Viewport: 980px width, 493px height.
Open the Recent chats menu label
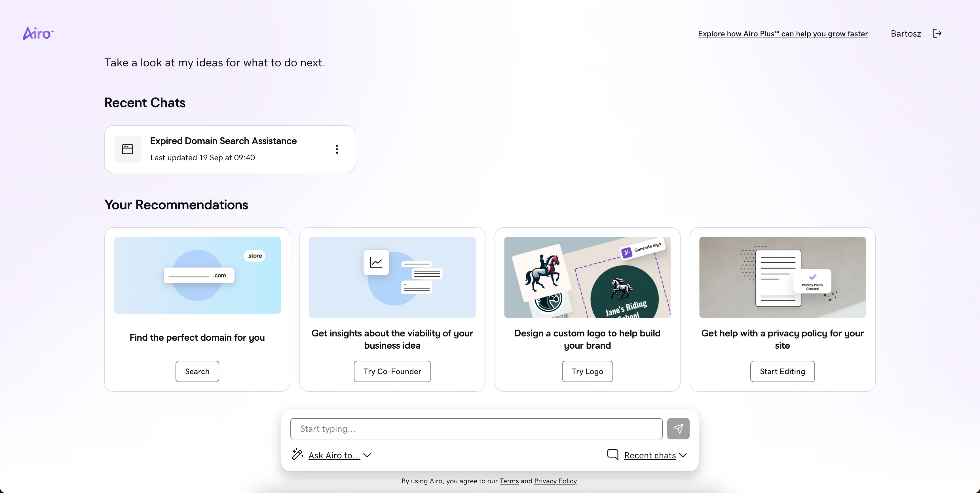(650, 455)
